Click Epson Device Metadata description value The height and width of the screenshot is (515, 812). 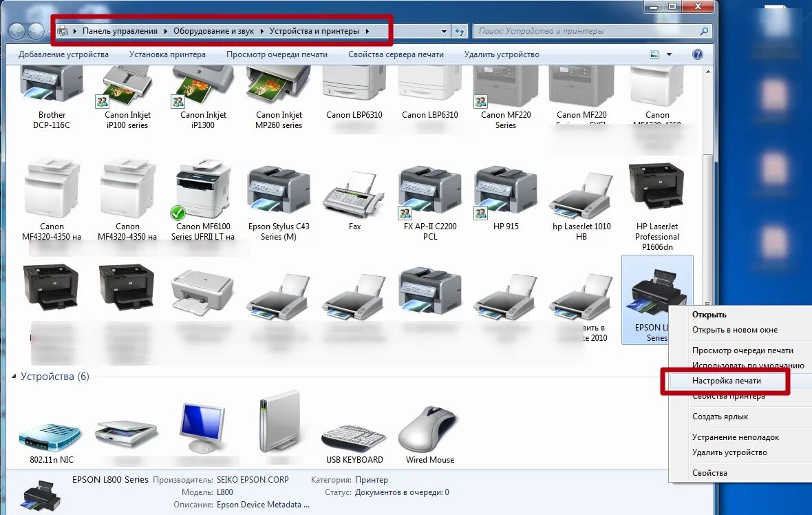coord(263,505)
